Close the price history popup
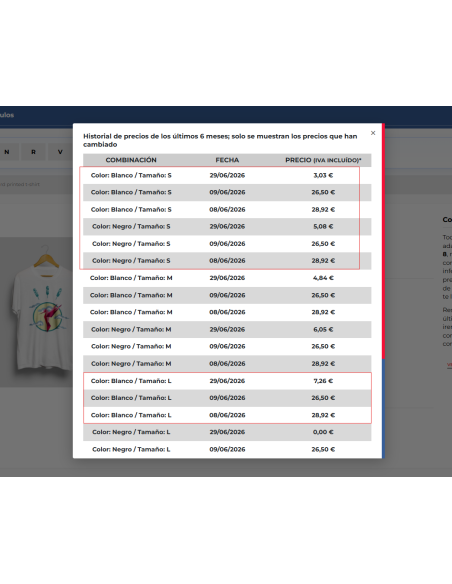 (373, 133)
